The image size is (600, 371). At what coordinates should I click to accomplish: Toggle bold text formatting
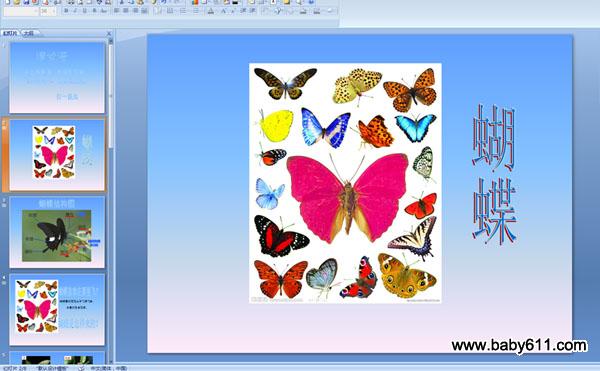tap(66, 11)
